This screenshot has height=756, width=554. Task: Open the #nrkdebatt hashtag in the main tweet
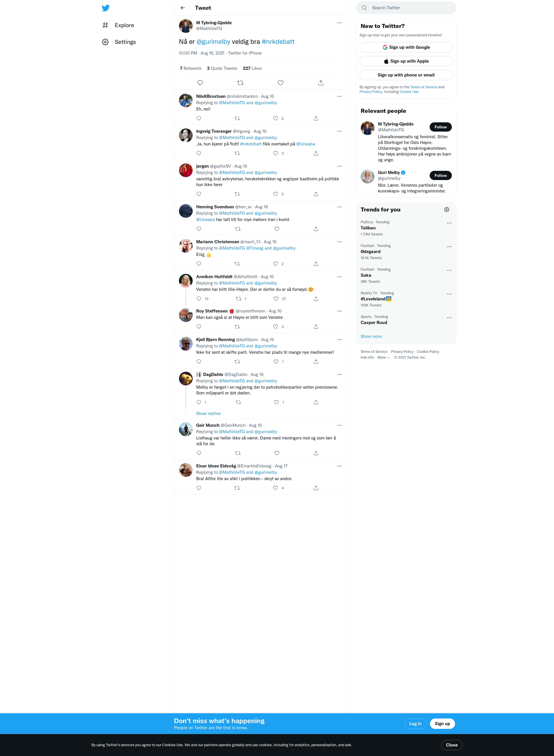point(278,42)
